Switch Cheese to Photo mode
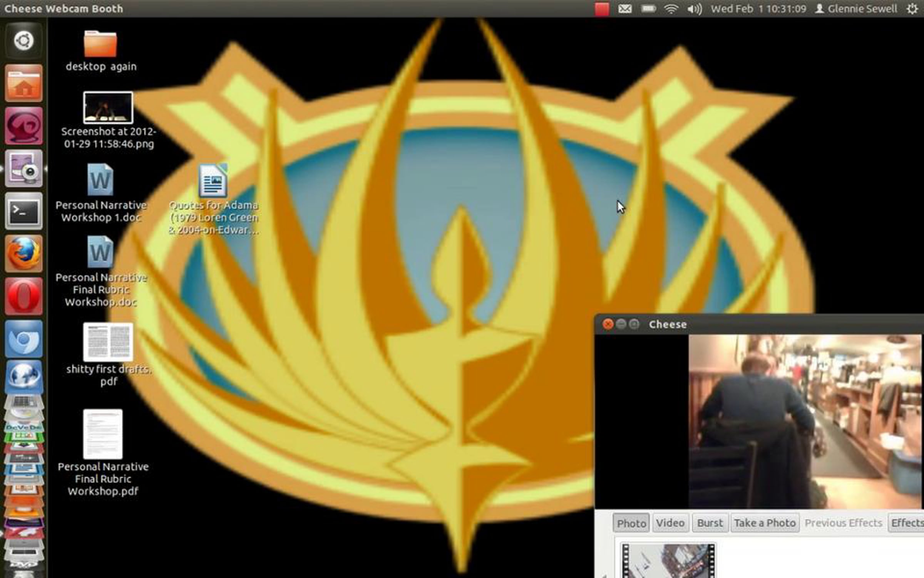 pyautogui.click(x=631, y=523)
